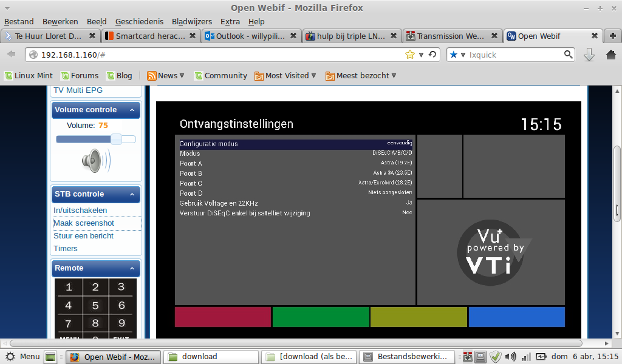Open the Bewerken menu

[60, 22]
